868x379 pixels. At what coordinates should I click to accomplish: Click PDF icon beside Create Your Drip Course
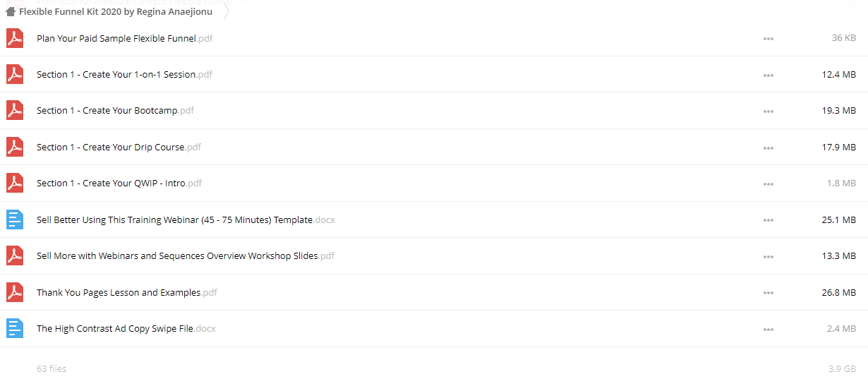coord(15,147)
